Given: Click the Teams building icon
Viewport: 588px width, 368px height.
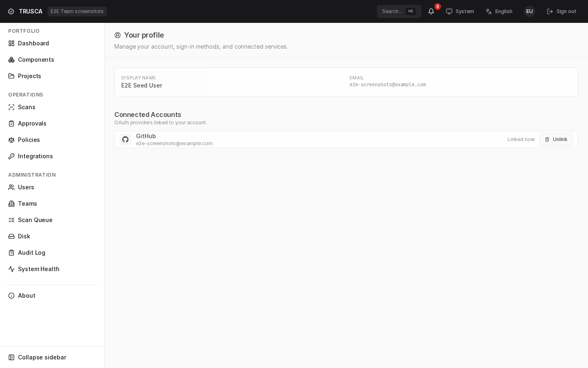Looking at the screenshot, I should (11, 204).
